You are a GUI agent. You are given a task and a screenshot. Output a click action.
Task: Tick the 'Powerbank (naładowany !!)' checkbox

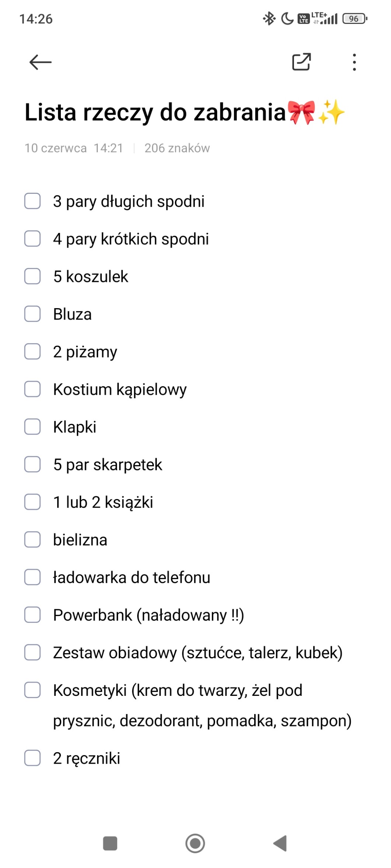[x=32, y=615]
